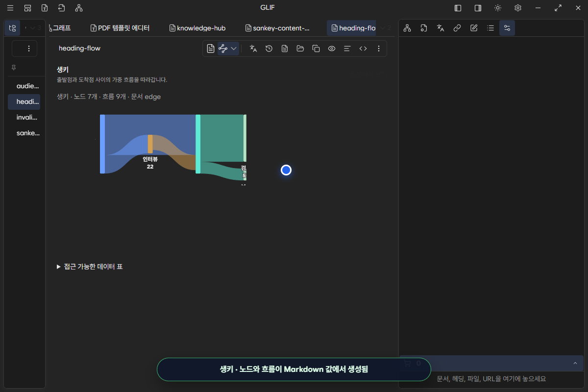The image size is (588, 392).
Task: Dismiss the Markdown generated toast notification
Action: tap(294, 369)
